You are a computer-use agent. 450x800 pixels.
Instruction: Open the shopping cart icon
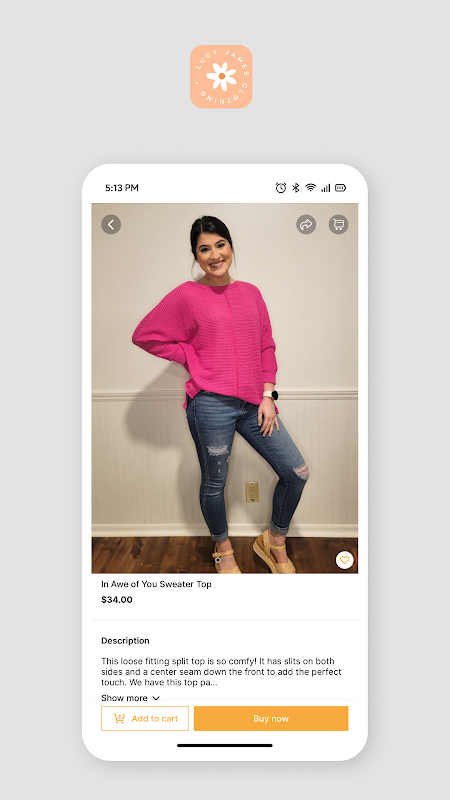pos(338,224)
